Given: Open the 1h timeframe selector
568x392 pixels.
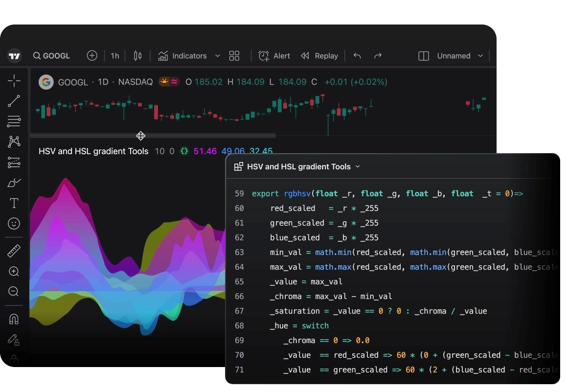Looking at the screenshot, I should click(x=114, y=56).
